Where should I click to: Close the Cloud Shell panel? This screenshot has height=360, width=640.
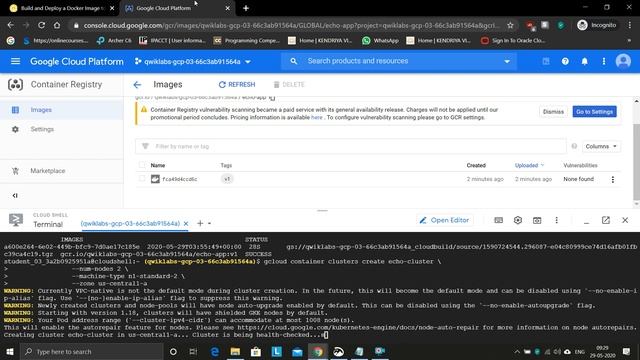[x=625, y=220]
